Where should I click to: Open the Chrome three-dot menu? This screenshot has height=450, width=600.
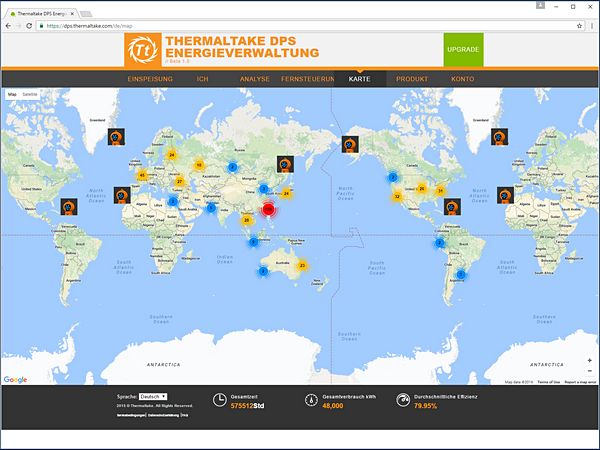coord(592,26)
